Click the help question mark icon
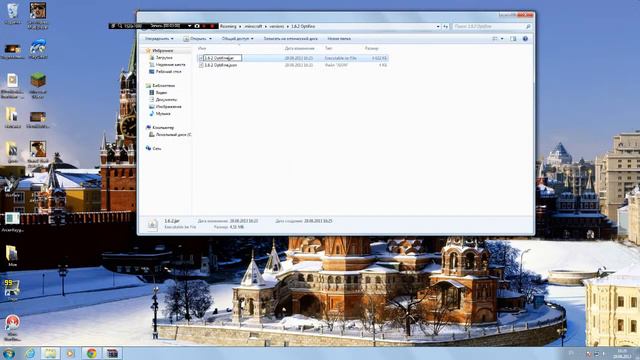This screenshot has height=360, width=640. (525, 39)
